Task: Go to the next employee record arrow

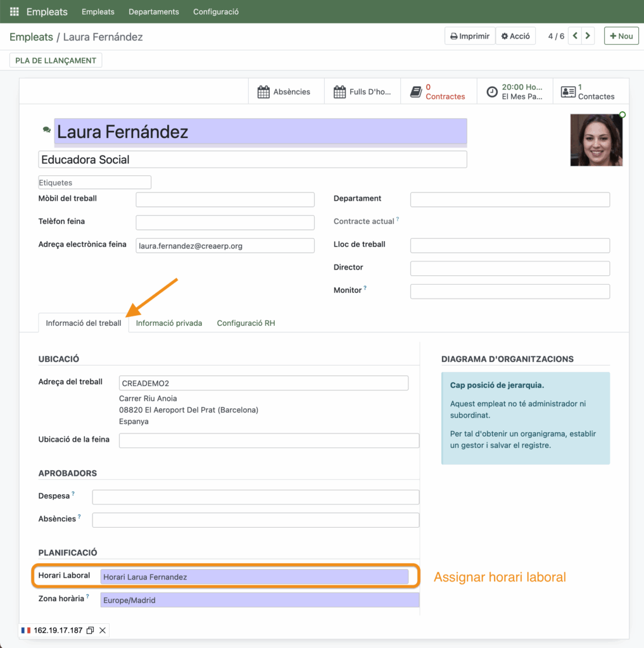Action: [588, 36]
